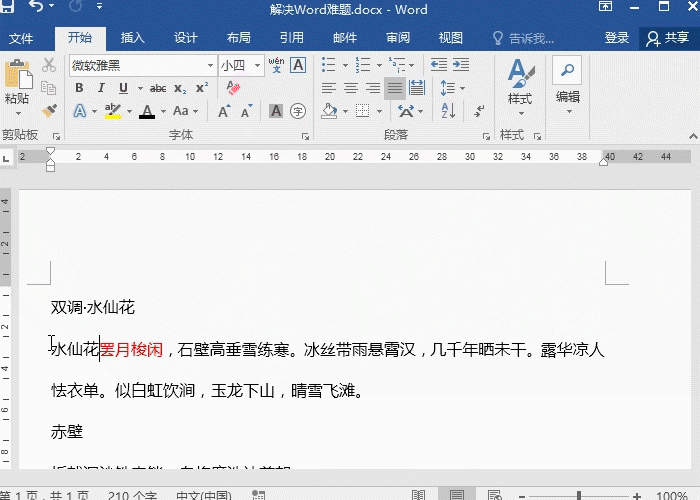Toggle Italic formatting
The height and width of the screenshot is (500, 700).
coord(101,88)
